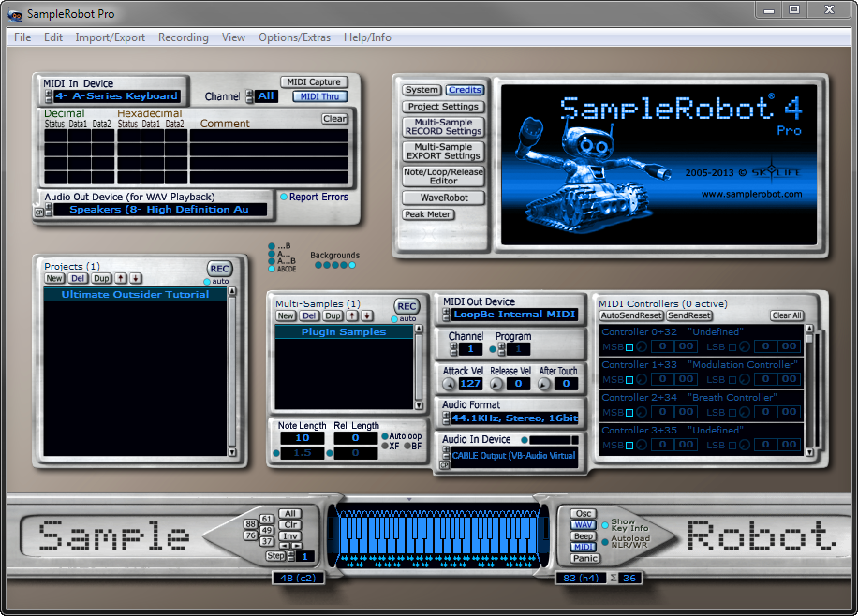Select the last Backgrounds color dot
The image size is (858, 616).
(x=352, y=265)
